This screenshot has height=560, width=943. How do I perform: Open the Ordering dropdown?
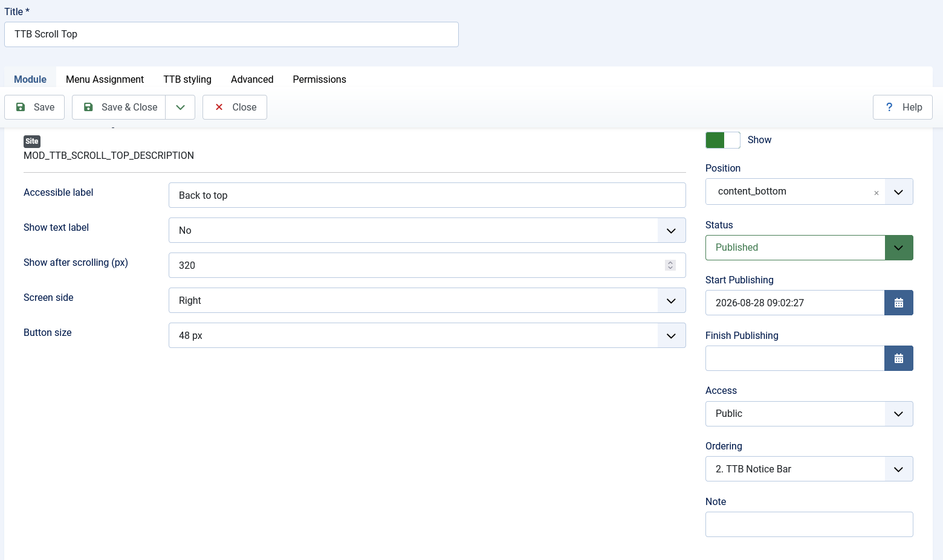[809, 469]
